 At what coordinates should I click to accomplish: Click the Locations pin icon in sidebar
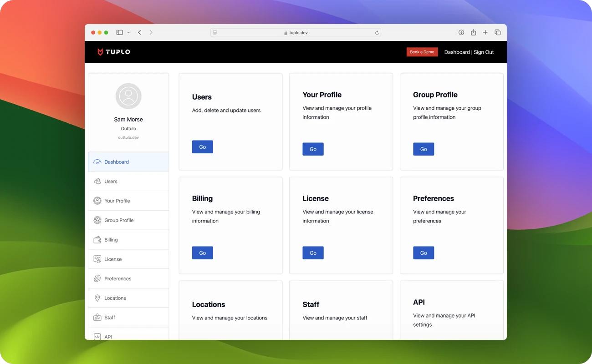click(97, 298)
